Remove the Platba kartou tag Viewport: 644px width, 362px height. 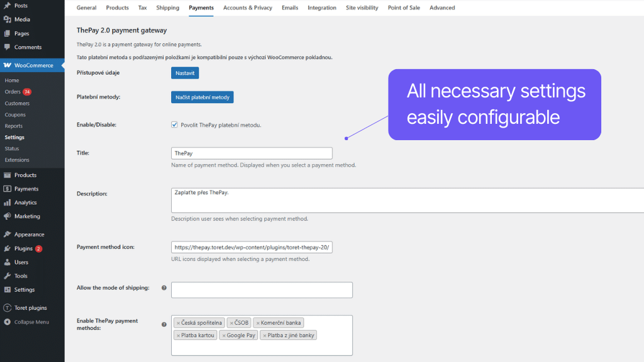point(178,336)
